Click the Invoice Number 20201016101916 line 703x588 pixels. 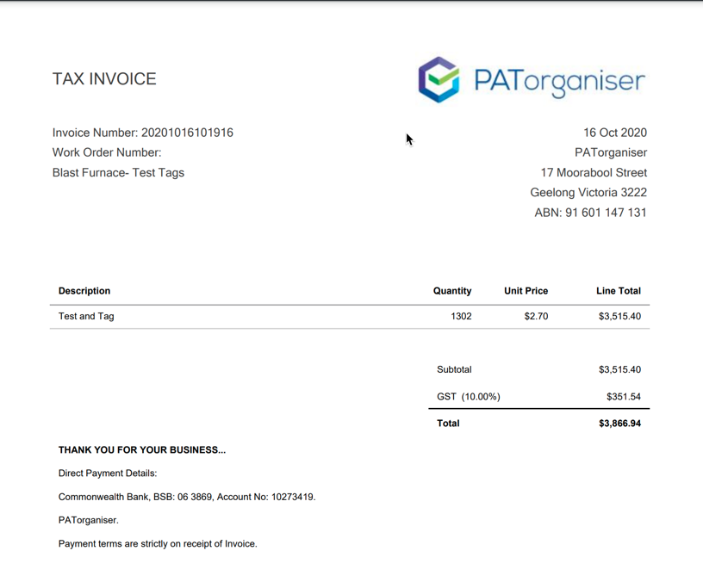[x=142, y=133]
